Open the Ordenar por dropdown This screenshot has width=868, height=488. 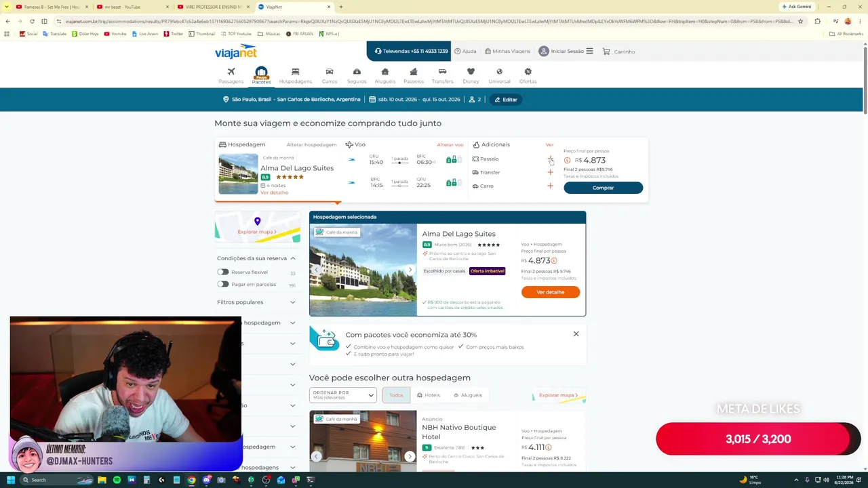(x=343, y=395)
